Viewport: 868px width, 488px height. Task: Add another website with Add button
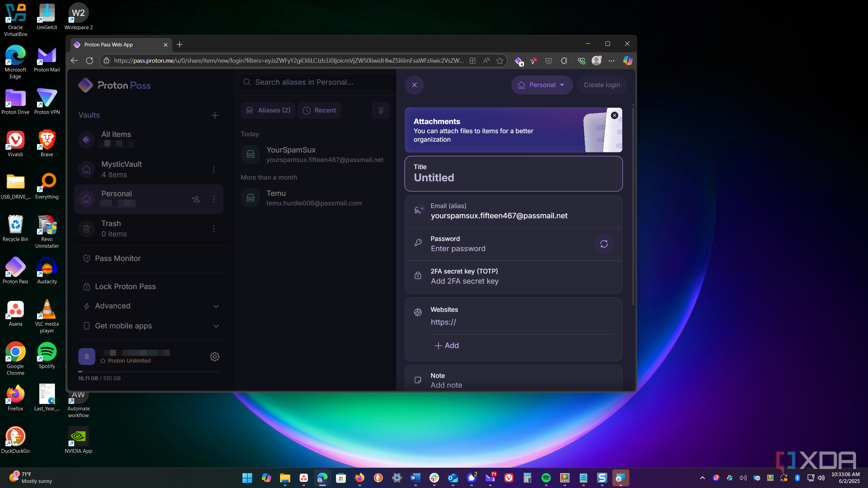447,345
